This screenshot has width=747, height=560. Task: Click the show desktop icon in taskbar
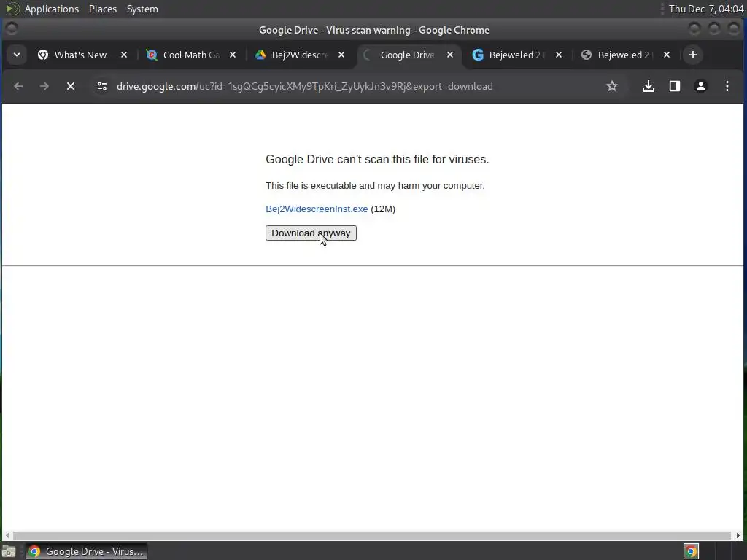click(9, 551)
